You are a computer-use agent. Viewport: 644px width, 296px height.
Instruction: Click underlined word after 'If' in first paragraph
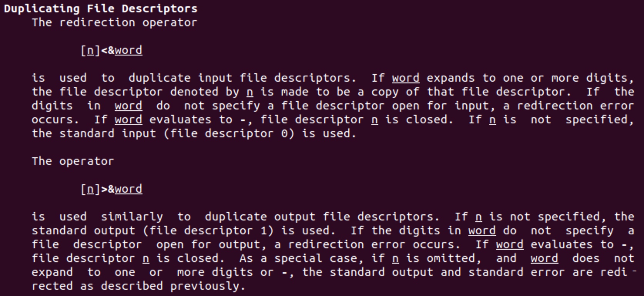pyautogui.click(x=406, y=78)
